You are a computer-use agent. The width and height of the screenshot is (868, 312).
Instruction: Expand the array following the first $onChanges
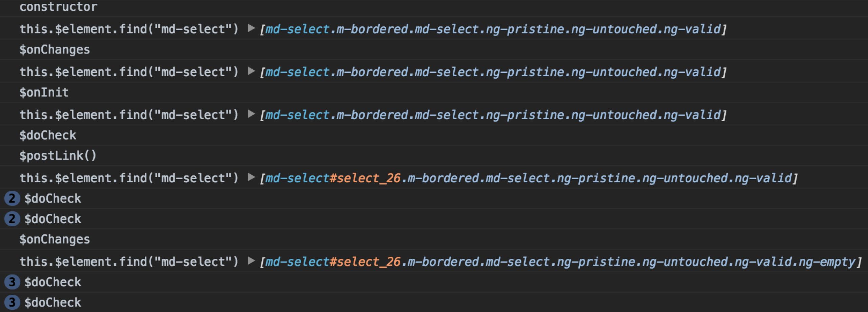click(251, 71)
